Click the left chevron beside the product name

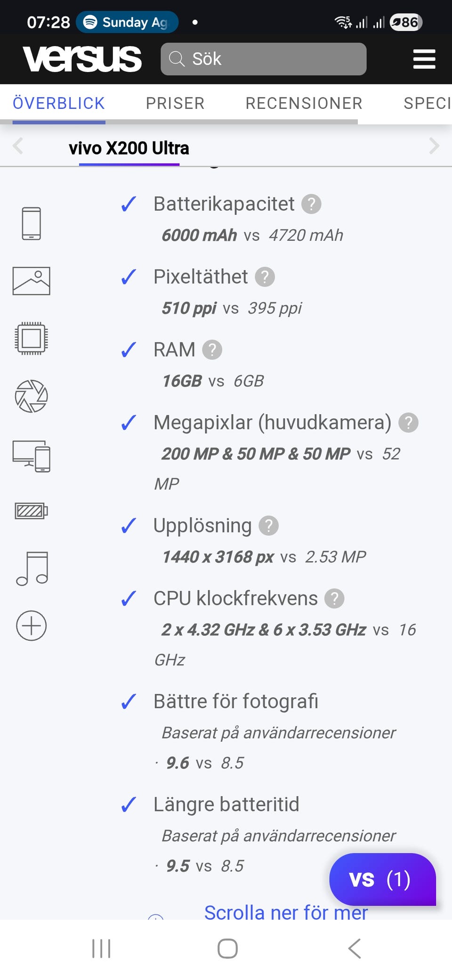[18, 146]
